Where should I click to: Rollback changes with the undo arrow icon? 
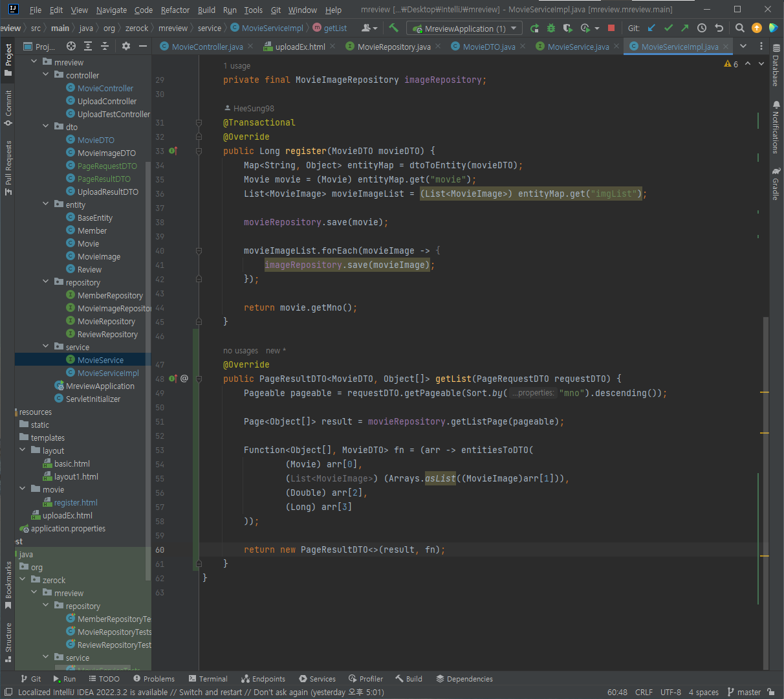point(719,28)
